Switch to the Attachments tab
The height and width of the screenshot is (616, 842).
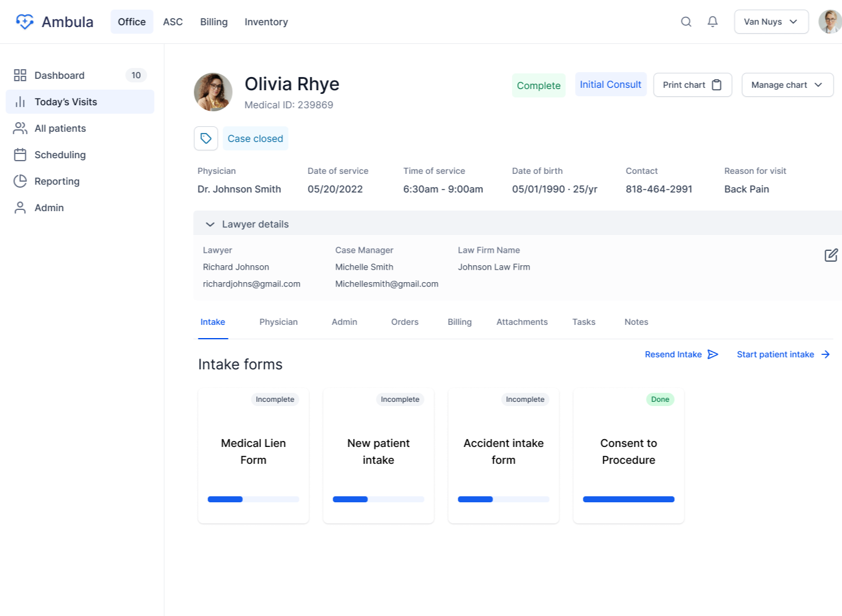(522, 322)
